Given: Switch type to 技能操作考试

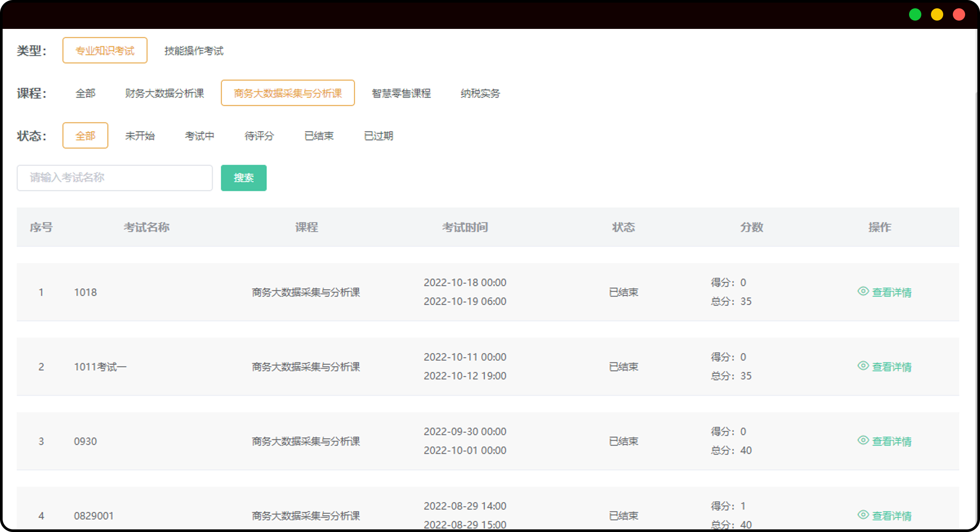Looking at the screenshot, I should pos(194,51).
